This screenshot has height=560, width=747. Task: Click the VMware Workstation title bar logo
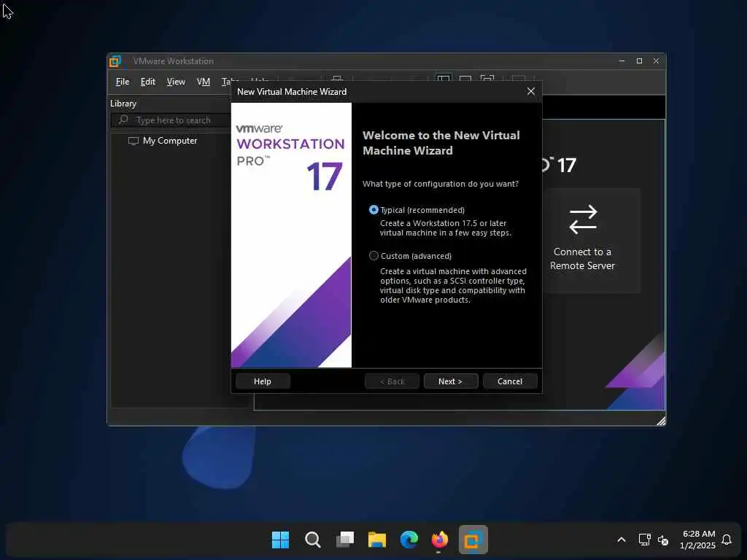point(115,61)
